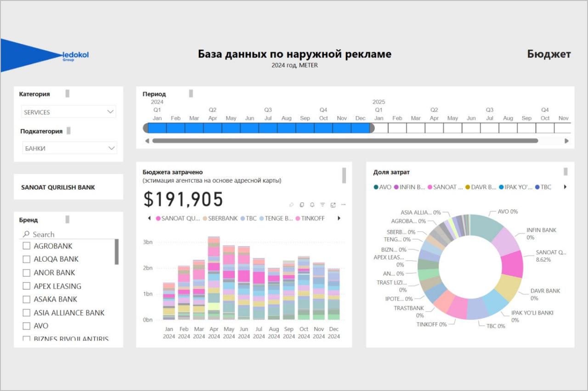This screenshot has height=391, width=588.
Task: Click the Apr 2024 stacked bar
Action: tap(214, 278)
